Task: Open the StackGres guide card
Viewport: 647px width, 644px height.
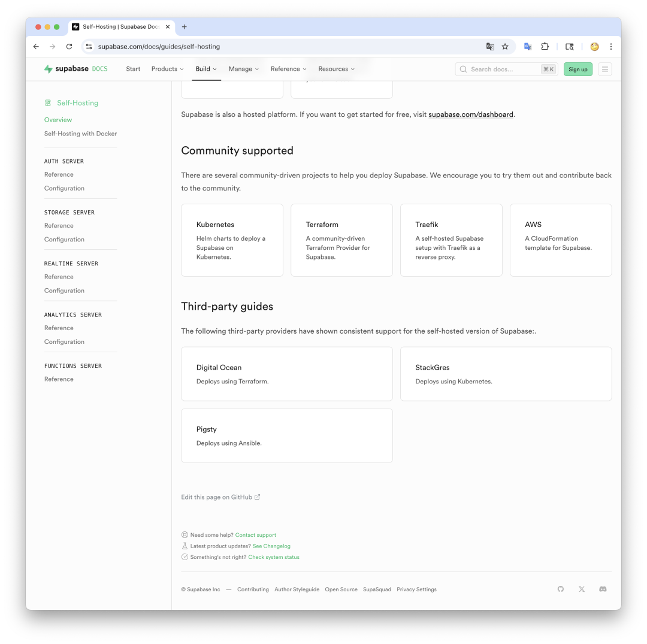Action: click(506, 374)
